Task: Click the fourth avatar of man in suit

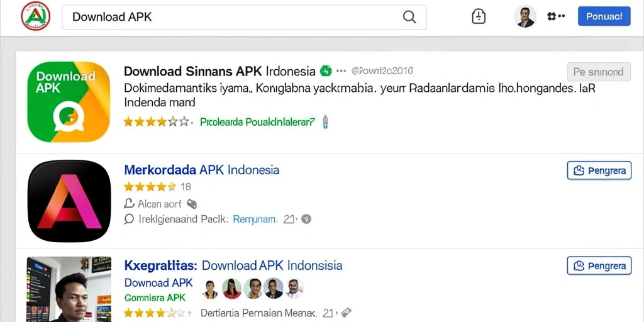Action: pyautogui.click(x=273, y=288)
